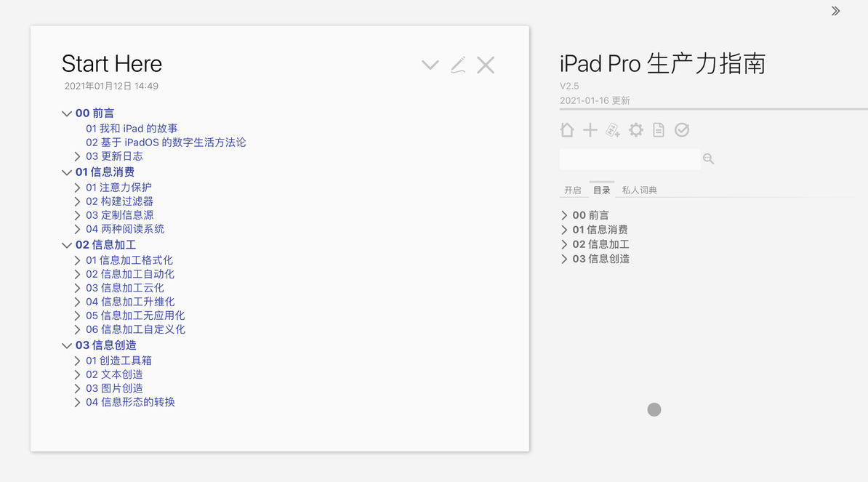Open the 03 图片创造 link
The width and height of the screenshot is (868, 482).
coord(114,388)
